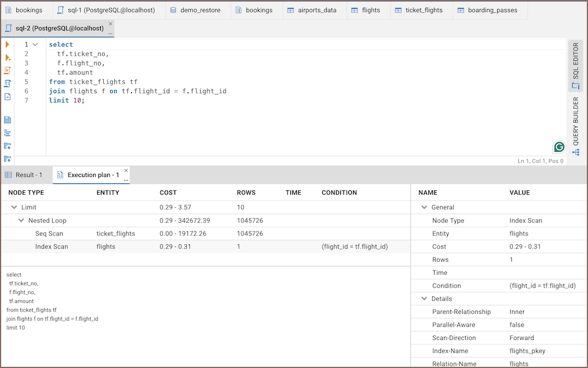Click the upload script folder icon

(x=8, y=159)
